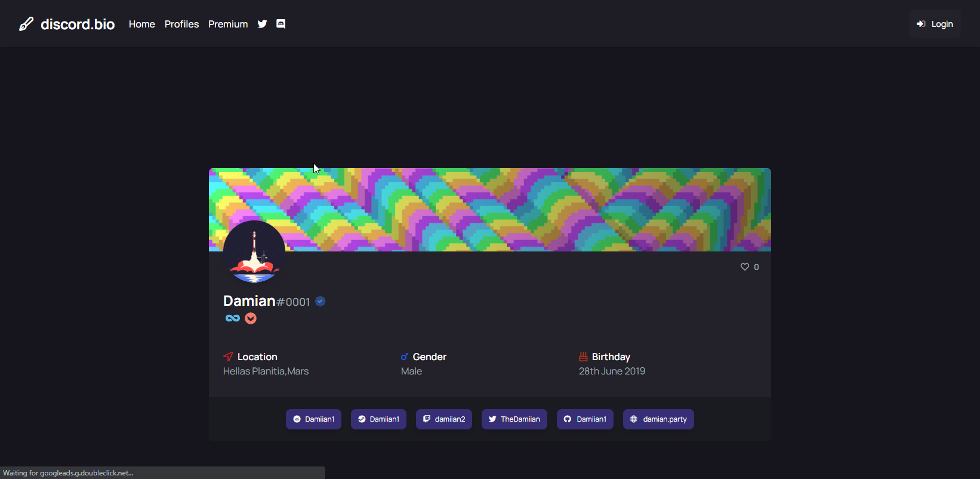Image resolution: width=980 pixels, height=479 pixels.
Task: Click the male Gender symbol icon
Action: (405, 357)
